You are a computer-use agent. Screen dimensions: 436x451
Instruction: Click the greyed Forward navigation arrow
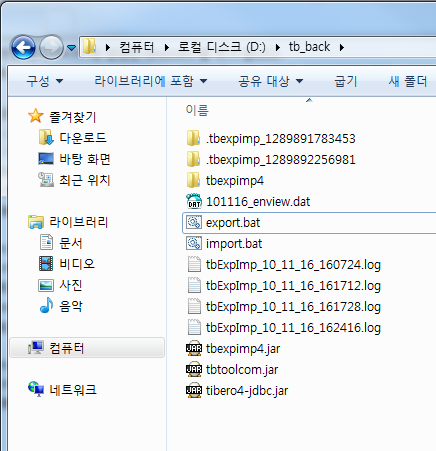pyautogui.click(x=52, y=47)
